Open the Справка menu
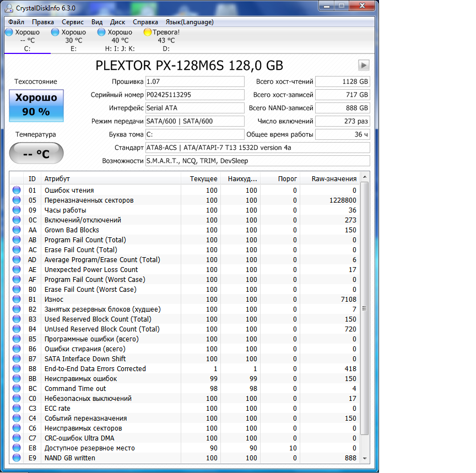Screen dimensions: 476x473 145,22
